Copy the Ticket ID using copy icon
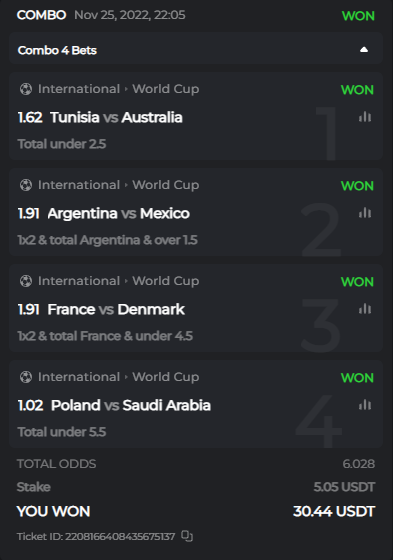Screen dimensions: 393x560 pos(187,536)
